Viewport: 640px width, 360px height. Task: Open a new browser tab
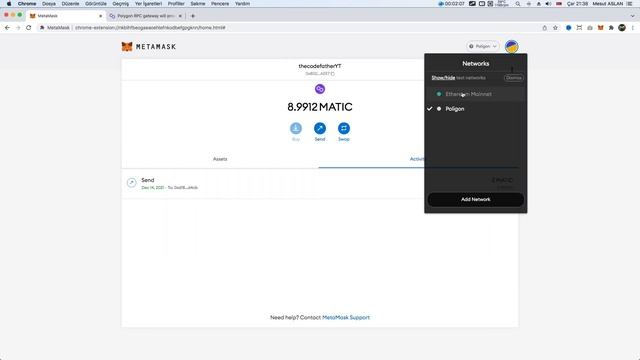[x=193, y=16]
